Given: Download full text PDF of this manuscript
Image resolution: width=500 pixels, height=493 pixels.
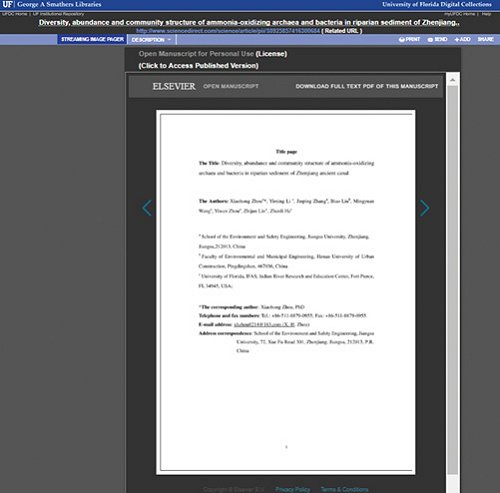Looking at the screenshot, I should click(367, 86).
